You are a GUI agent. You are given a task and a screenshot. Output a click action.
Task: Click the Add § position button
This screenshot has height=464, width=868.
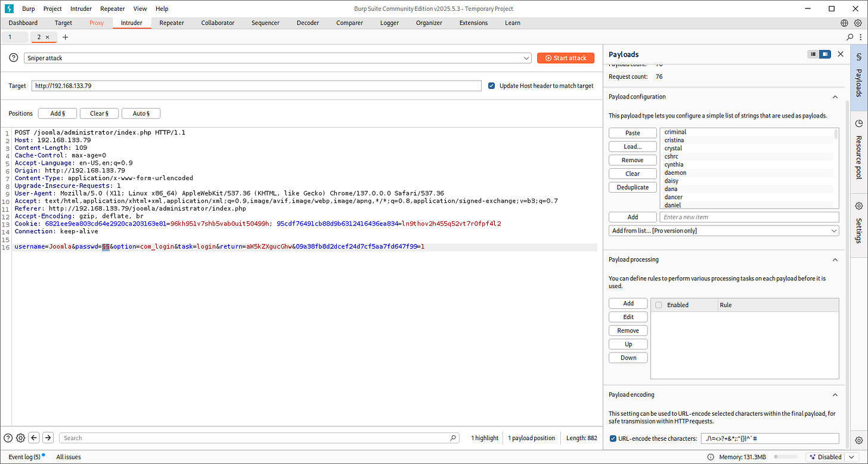[57, 113]
